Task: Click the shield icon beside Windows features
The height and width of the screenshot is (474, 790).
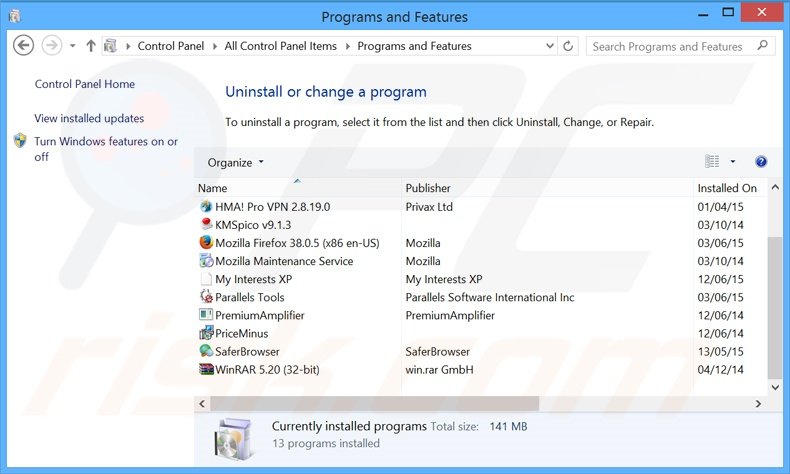Action: tap(20, 140)
